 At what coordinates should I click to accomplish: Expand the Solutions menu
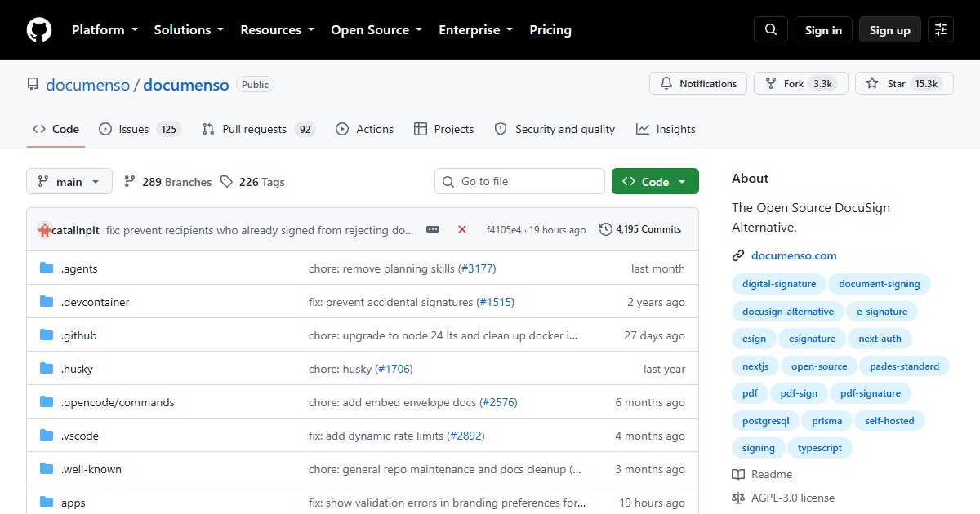click(x=189, y=30)
